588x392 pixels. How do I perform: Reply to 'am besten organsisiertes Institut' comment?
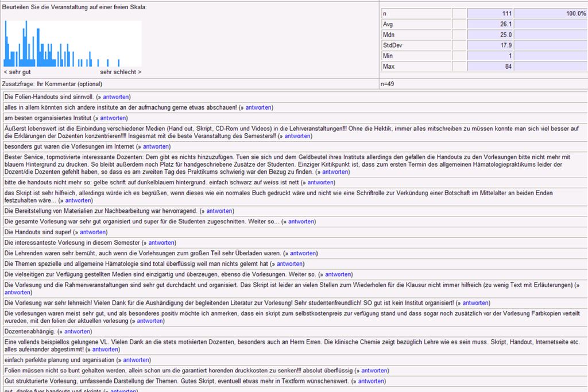(x=113, y=118)
